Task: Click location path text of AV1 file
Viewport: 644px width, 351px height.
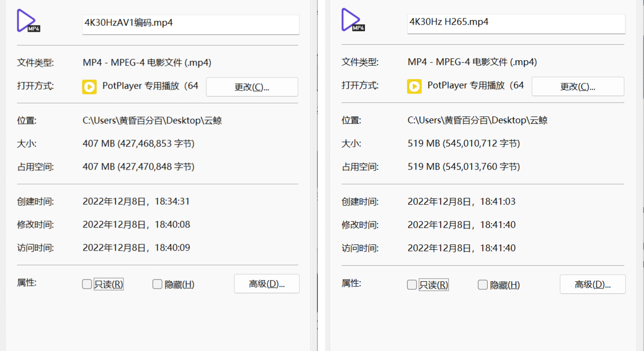Action: pyautogui.click(x=152, y=120)
